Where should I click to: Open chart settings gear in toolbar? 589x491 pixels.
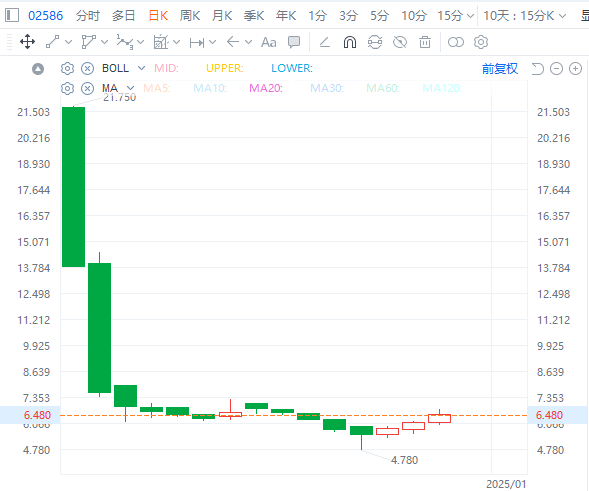[481, 42]
